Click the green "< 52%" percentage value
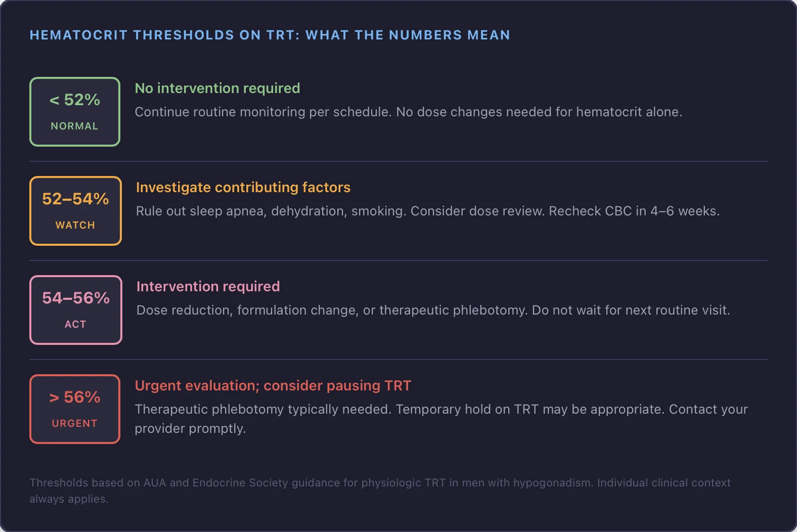Image resolution: width=797 pixels, height=532 pixels. point(75,100)
